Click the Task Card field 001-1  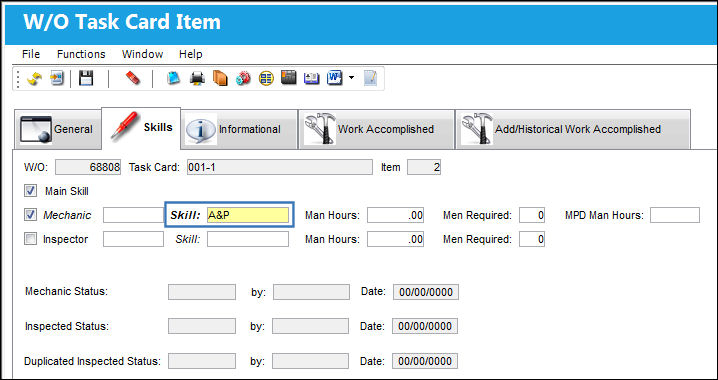pyautogui.click(x=280, y=167)
